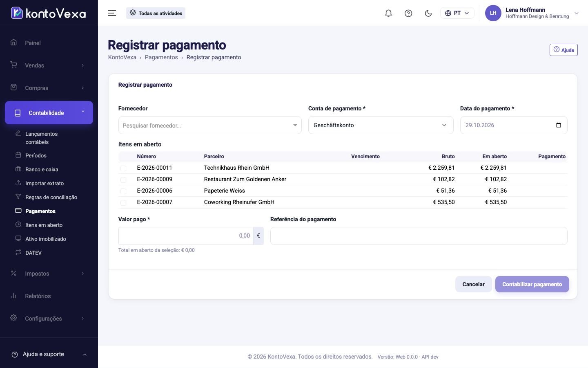Expand the Compras submenu chevron

[82, 88]
